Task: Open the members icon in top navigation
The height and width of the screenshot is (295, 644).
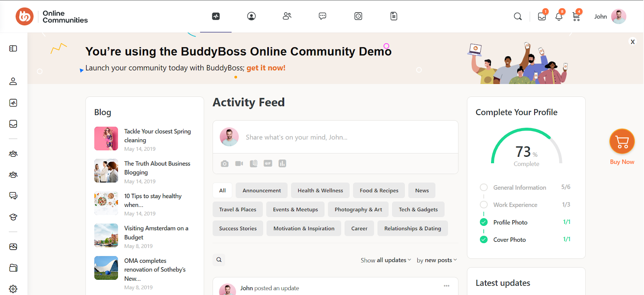Action: [x=287, y=16]
